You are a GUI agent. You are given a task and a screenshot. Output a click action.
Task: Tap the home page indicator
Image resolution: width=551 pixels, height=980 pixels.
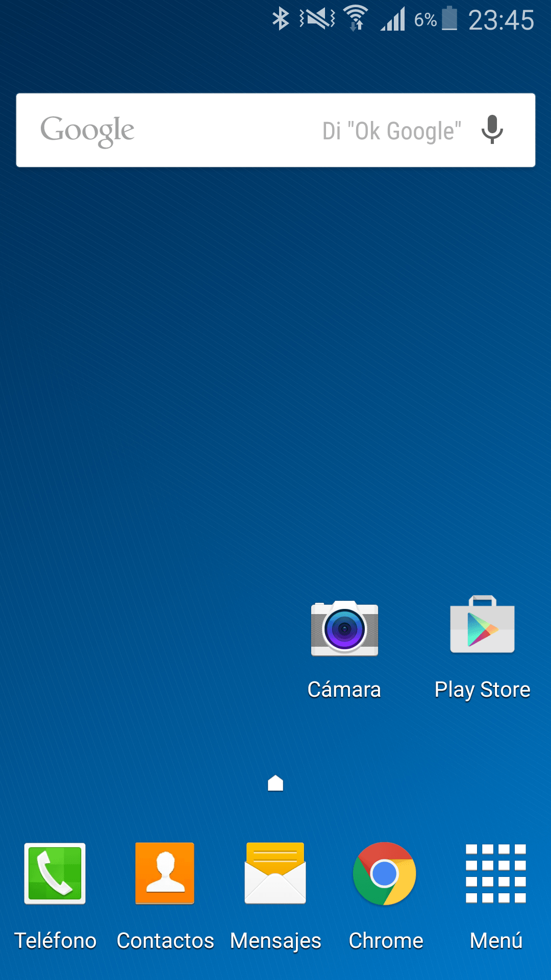(x=275, y=783)
